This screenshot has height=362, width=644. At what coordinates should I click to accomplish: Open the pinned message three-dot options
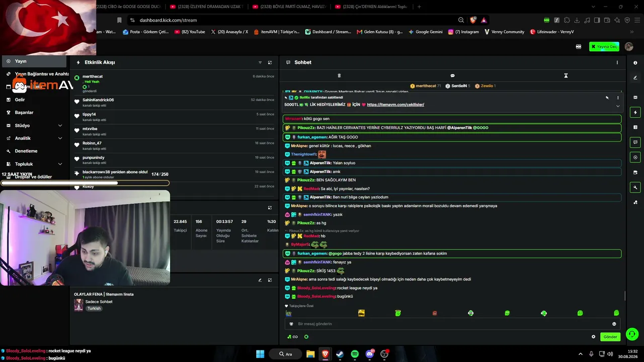point(618,98)
